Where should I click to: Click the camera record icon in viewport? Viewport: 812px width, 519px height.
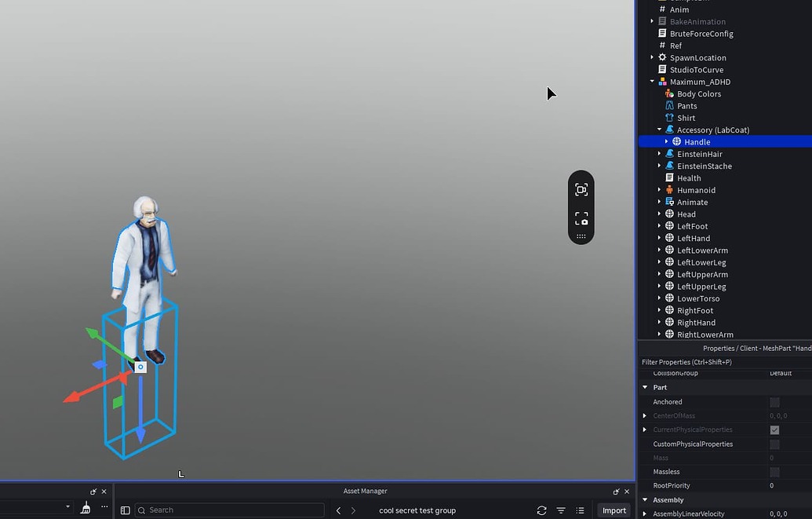click(x=581, y=190)
